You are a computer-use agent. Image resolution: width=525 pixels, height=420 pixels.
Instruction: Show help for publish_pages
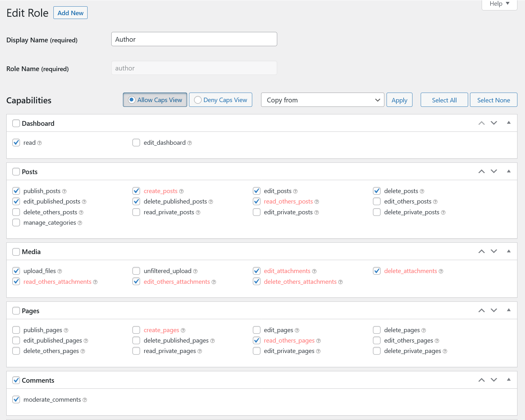66,331
